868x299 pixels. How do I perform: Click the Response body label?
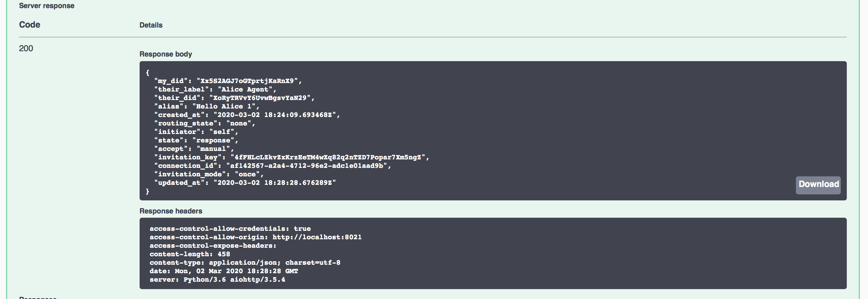point(166,54)
